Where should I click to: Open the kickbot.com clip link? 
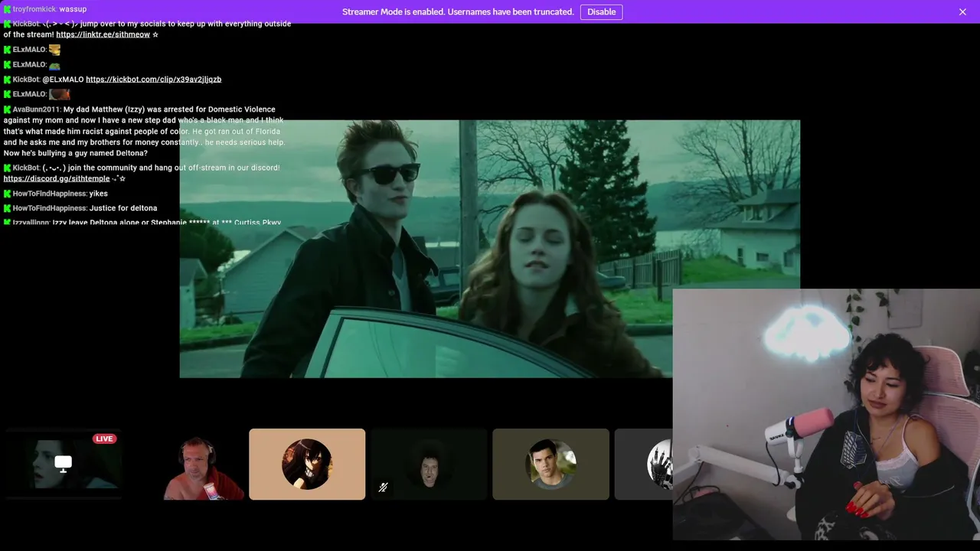pyautogui.click(x=153, y=79)
